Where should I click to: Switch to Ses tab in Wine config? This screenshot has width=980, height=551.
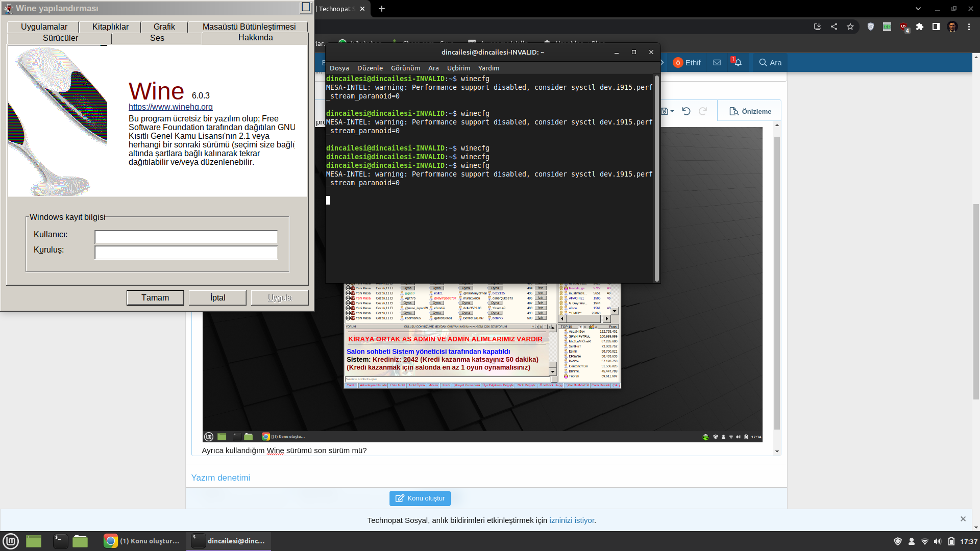pos(157,38)
